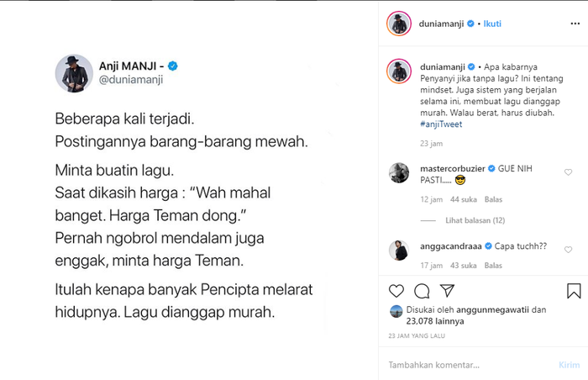Open the three-dot more options menu

(x=575, y=24)
